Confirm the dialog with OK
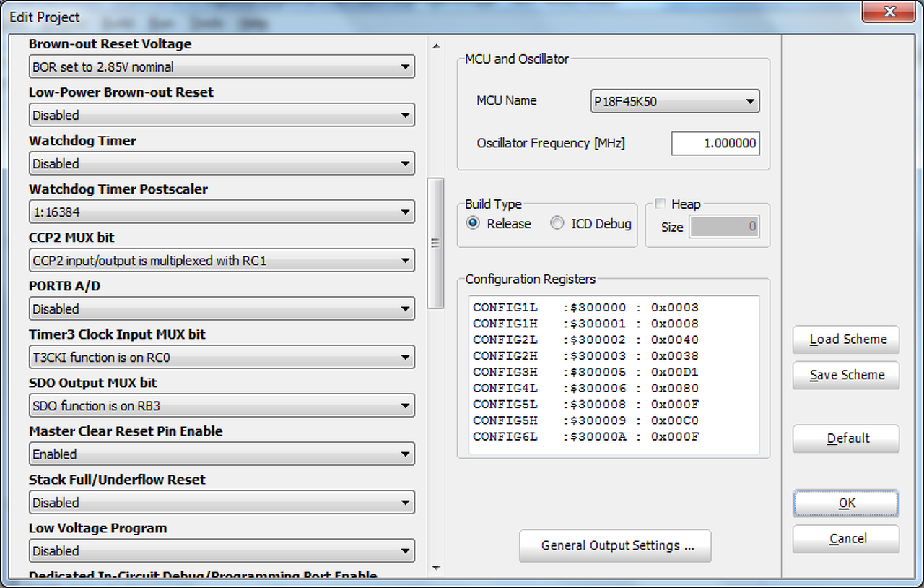 pos(846,503)
